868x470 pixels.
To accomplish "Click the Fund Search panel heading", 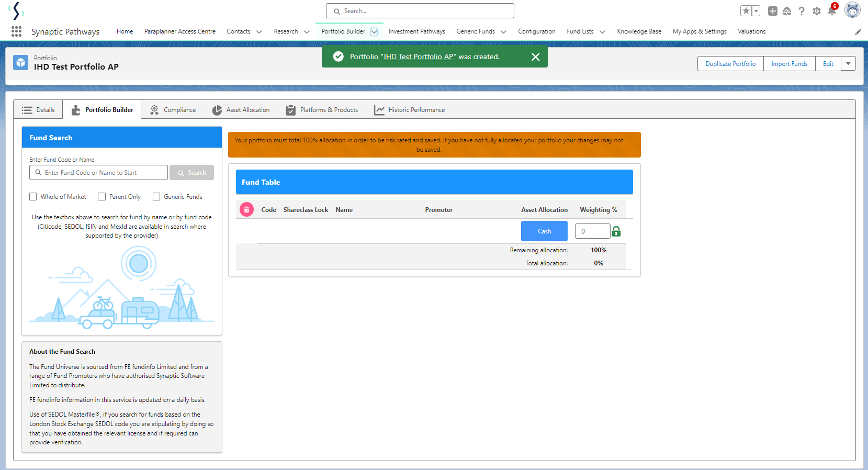I will tap(51, 138).
